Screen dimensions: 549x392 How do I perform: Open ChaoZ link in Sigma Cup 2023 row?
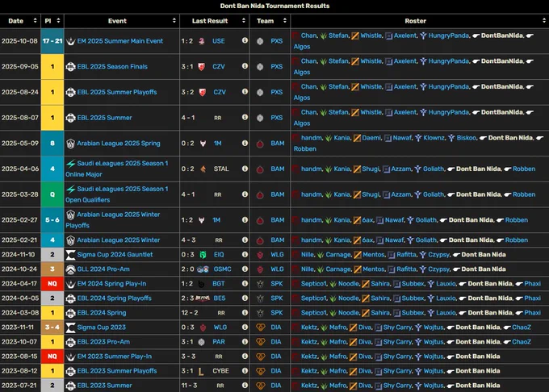(522, 327)
